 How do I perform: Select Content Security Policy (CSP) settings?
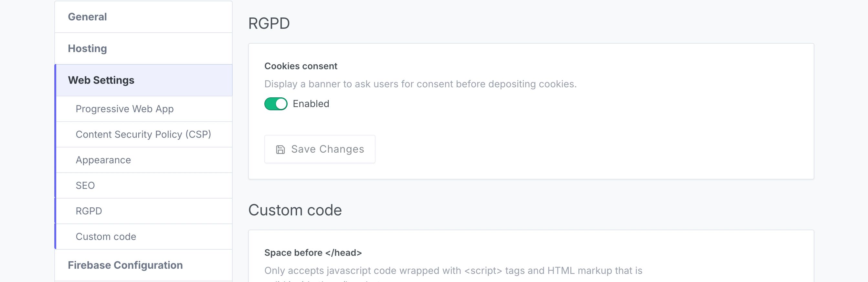tap(143, 134)
